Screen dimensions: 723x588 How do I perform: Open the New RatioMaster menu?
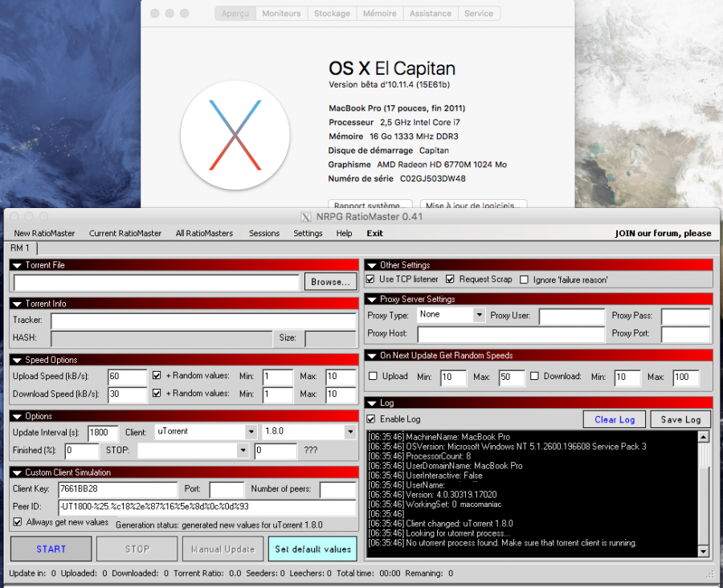point(44,234)
